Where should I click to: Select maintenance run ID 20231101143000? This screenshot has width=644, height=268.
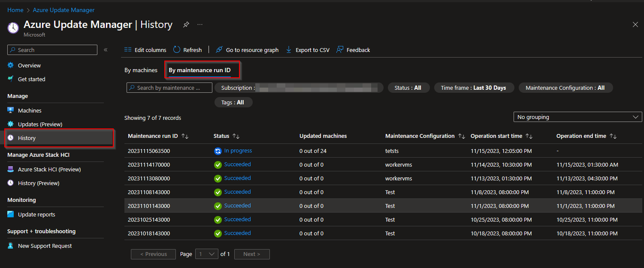coord(149,206)
